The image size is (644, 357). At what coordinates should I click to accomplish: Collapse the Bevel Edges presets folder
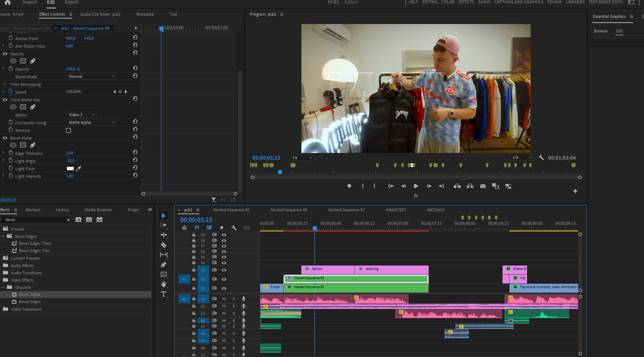tap(3, 236)
